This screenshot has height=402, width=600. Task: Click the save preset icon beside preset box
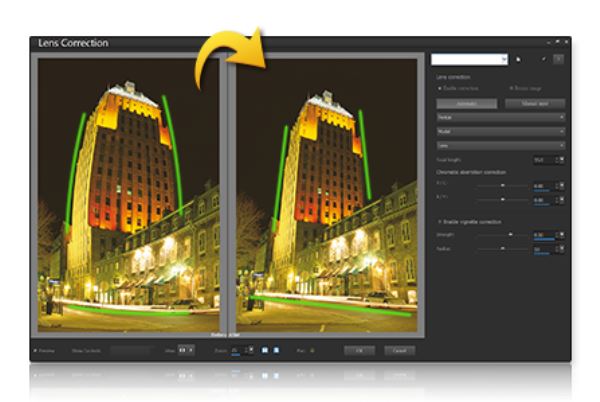tap(518, 60)
